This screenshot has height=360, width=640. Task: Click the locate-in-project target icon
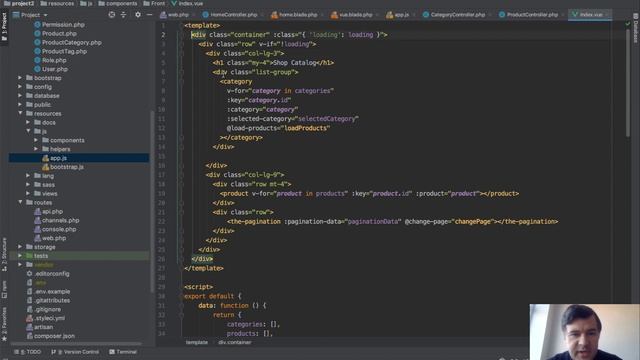[111, 15]
